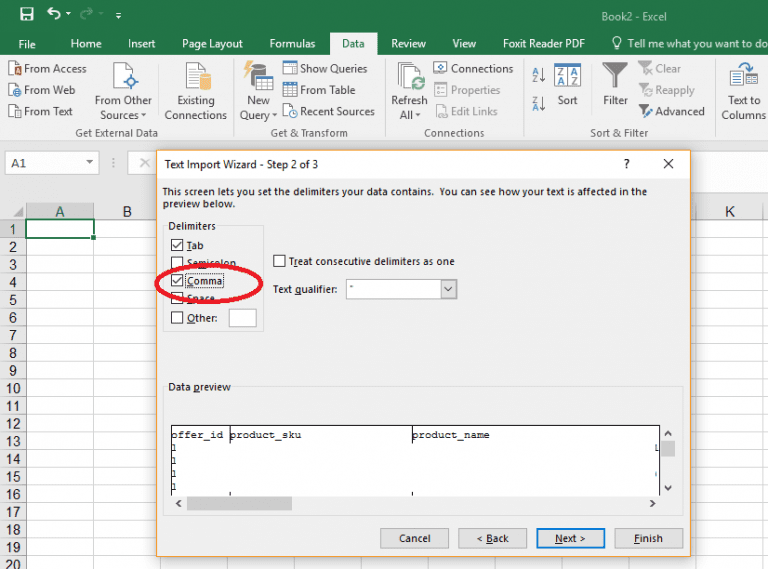Click Clear filter
The image size is (768, 569).
[x=660, y=69]
